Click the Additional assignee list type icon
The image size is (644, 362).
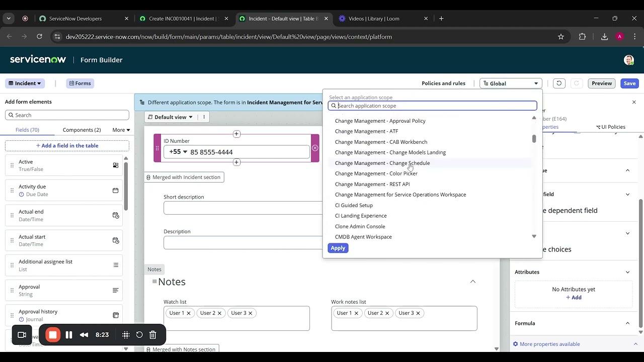pos(116,265)
